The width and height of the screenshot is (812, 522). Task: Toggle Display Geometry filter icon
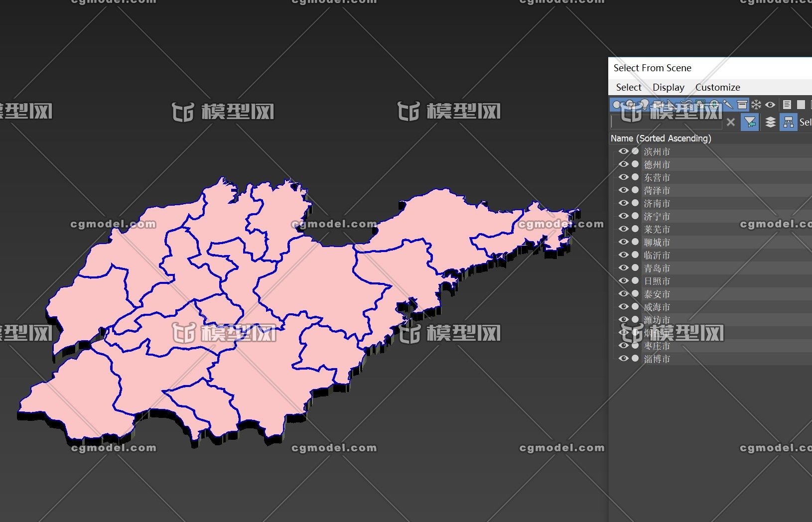tap(616, 105)
